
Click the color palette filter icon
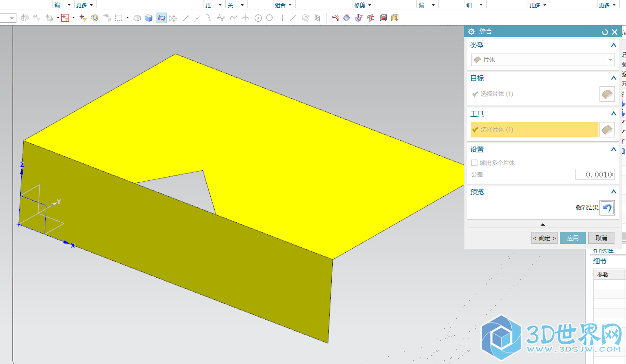click(x=95, y=18)
